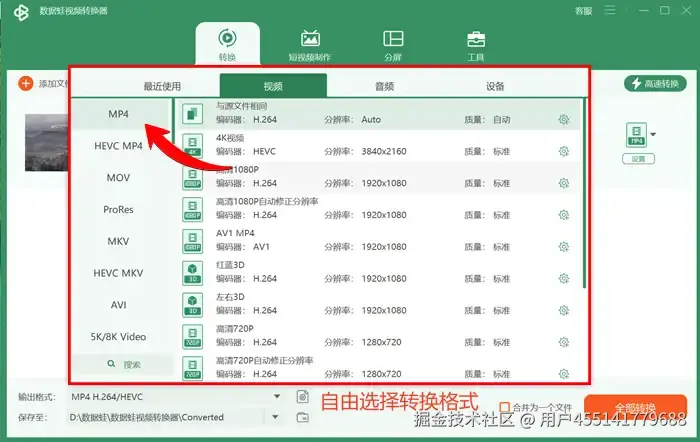Select the 红蓝3D preset name
Viewport: 700px width, 442px height.
tap(230, 265)
